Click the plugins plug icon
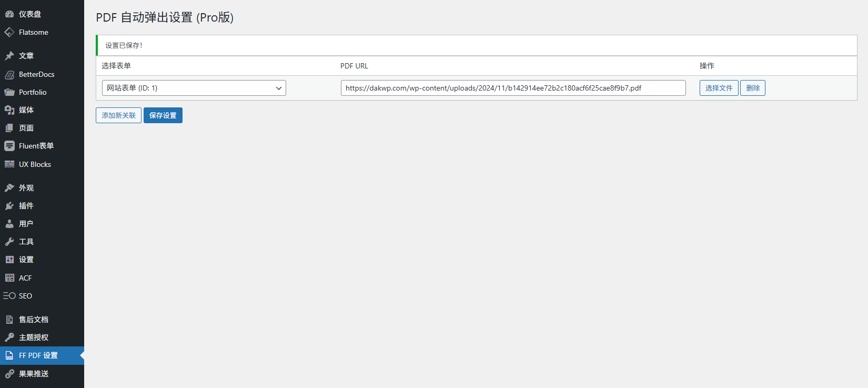The height and width of the screenshot is (388, 868). click(9, 206)
